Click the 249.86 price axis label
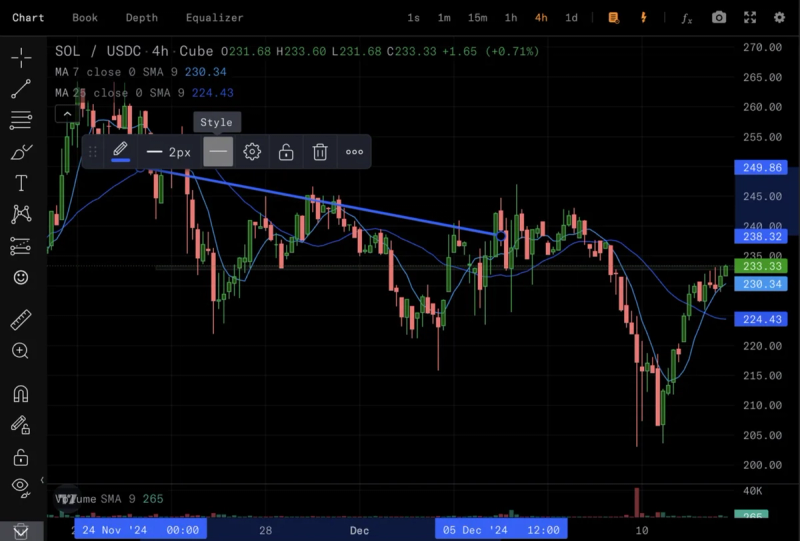Viewport: 800px width, 541px height. point(761,167)
